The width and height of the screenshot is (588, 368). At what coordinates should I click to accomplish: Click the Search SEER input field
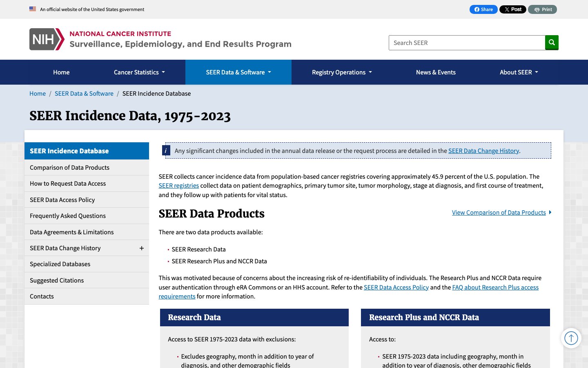point(467,43)
